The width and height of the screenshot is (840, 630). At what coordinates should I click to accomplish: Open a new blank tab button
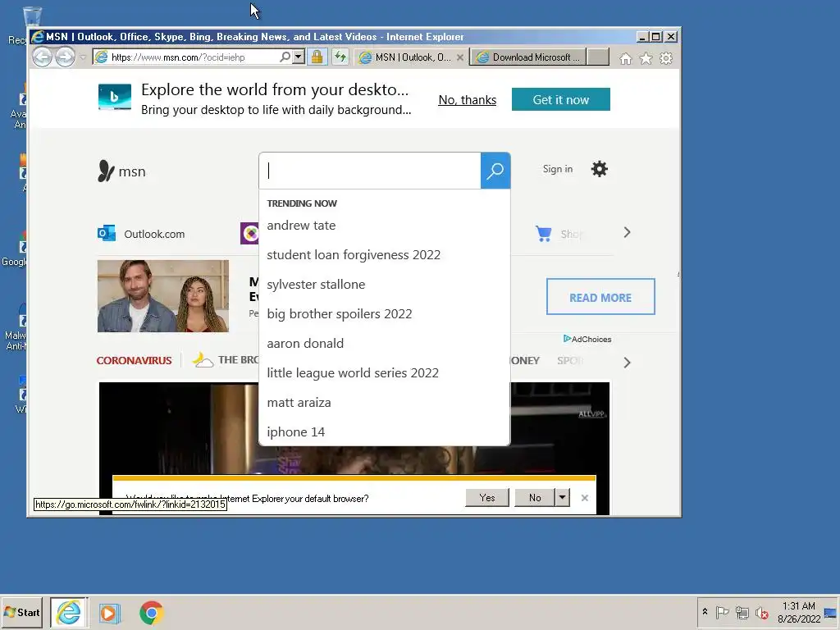pos(598,57)
